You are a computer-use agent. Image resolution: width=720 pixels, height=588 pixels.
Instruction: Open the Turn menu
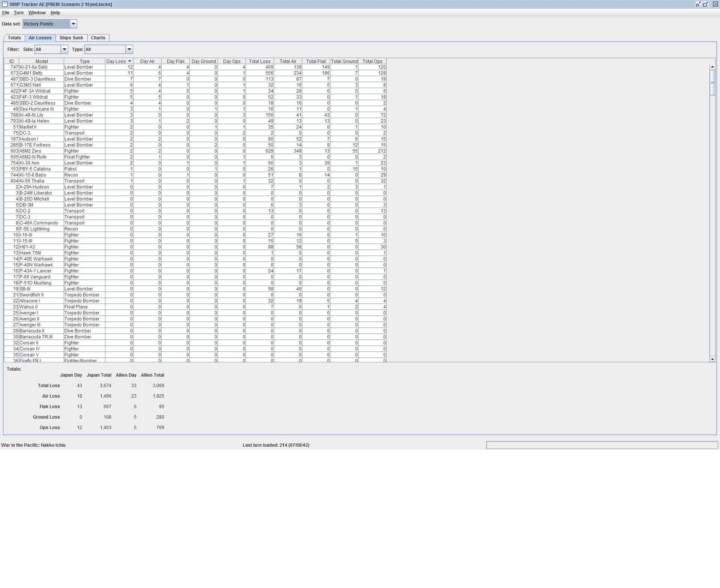point(18,13)
